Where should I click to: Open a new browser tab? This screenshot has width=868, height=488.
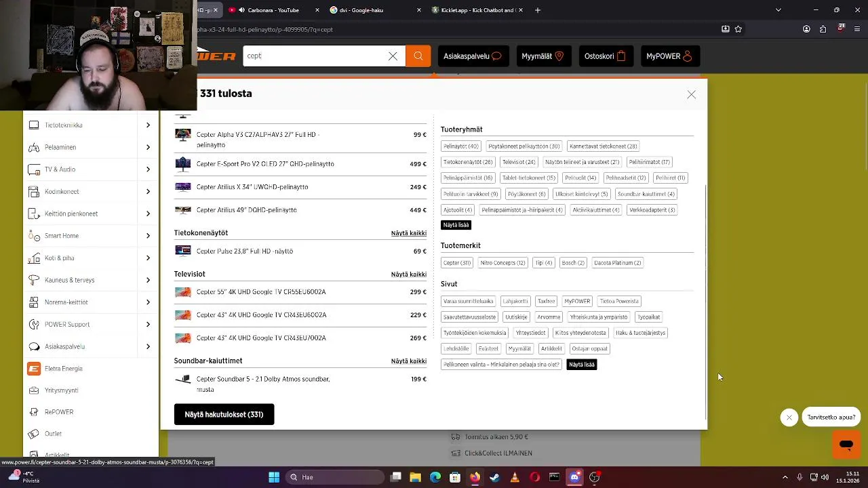coord(538,10)
